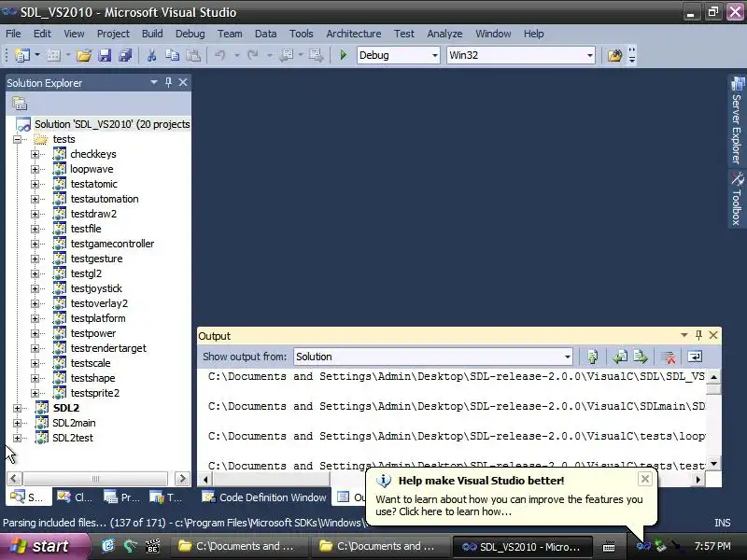
Task: Open Output window position menu arrow
Action: [x=684, y=335]
